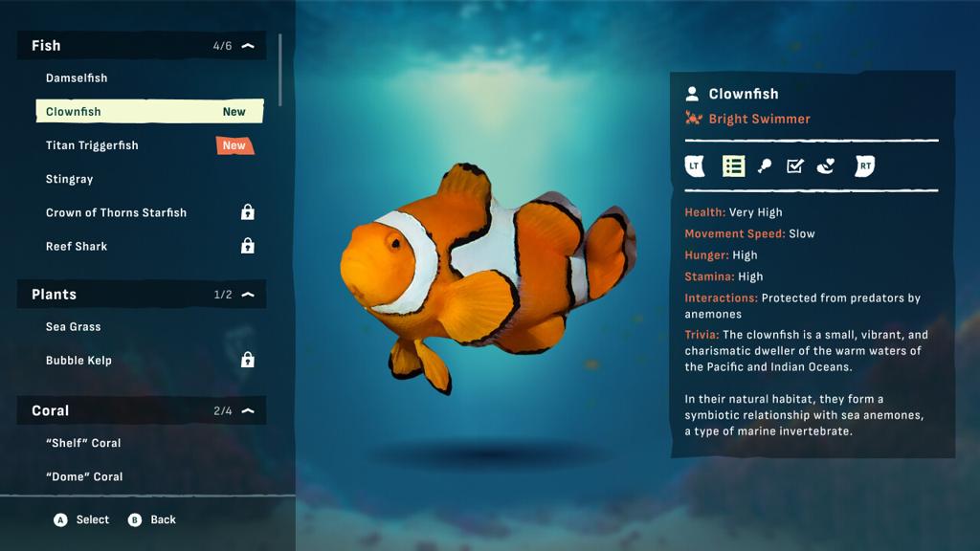Select Titan Triggerfish in the list
Viewport: 980px width, 551px height.
click(x=150, y=145)
